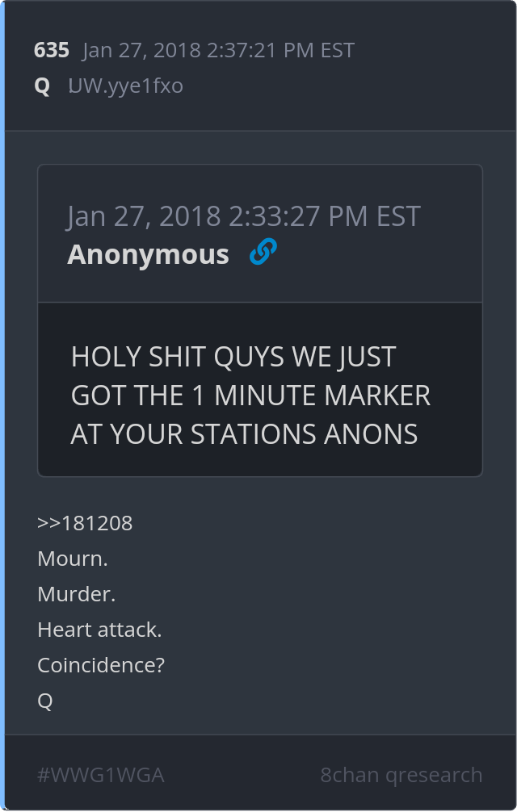Open the blue chain link icon
The width and height of the screenshot is (517, 812).
[x=263, y=252]
